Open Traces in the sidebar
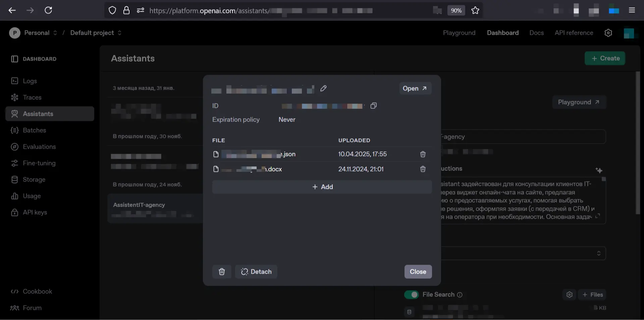 tap(50, 98)
